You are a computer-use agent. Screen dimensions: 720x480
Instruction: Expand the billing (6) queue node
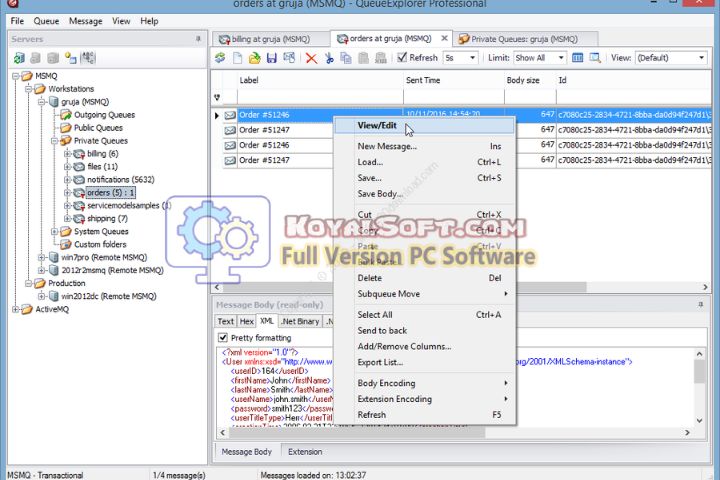point(67,153)
